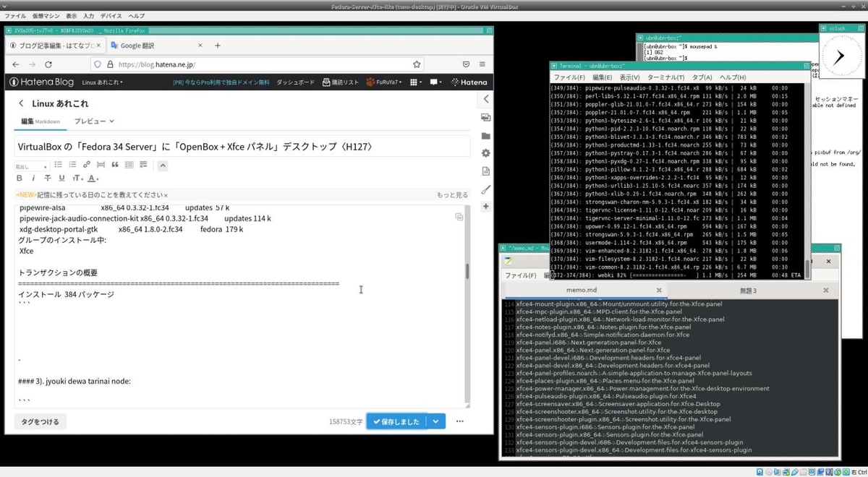Open Terminal タブ(A) menu
Image resolution: width=868 pixels, height=477 pixels.
[x=702, y=77]
